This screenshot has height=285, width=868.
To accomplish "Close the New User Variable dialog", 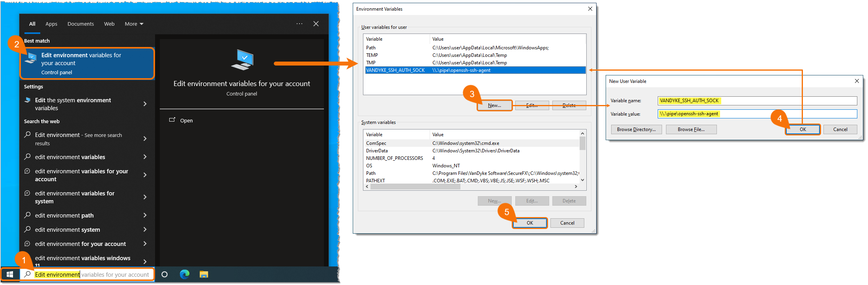I will point(857,81).
